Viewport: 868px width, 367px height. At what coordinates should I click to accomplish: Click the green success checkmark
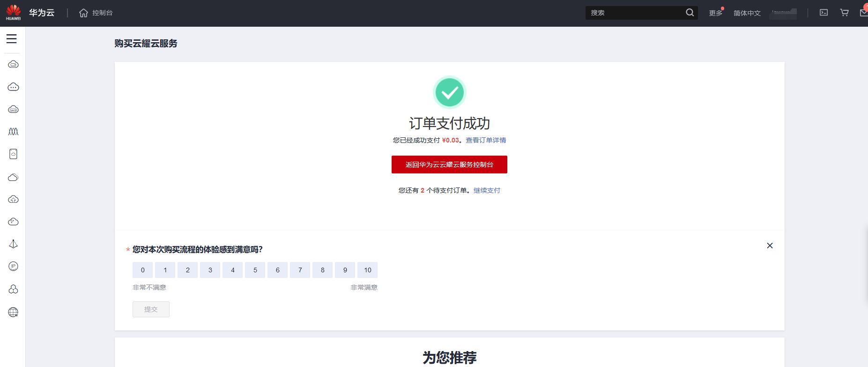(450, 92)
